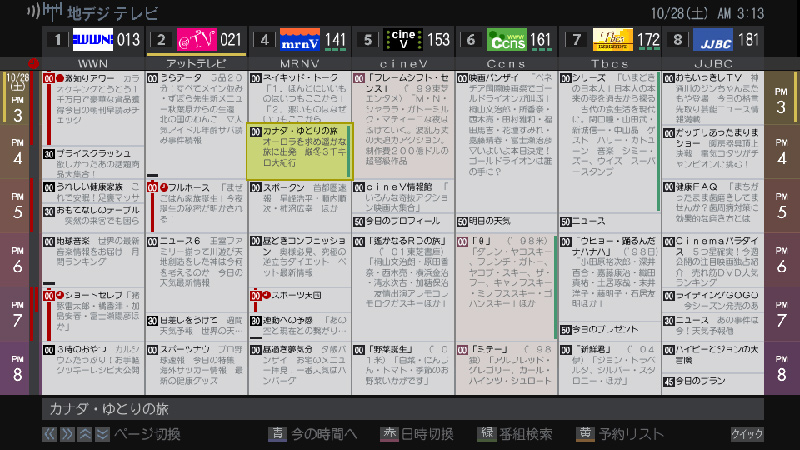Image resolution: width=800 pixels, height=450 pixels.
Task: Select the 今日のプレゼント program
Action: [x=610, y=330]
